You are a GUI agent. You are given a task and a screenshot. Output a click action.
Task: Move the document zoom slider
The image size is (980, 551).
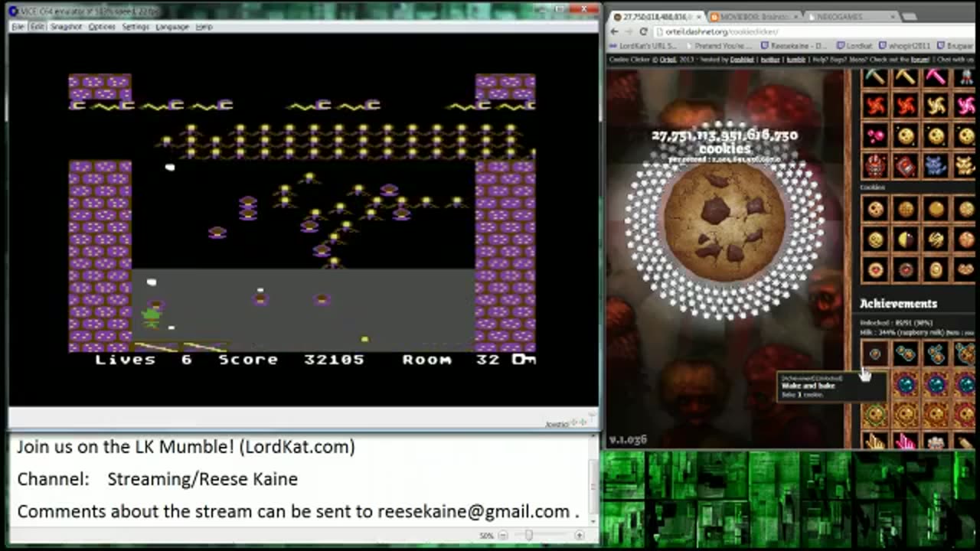click(x=528, y=536)
